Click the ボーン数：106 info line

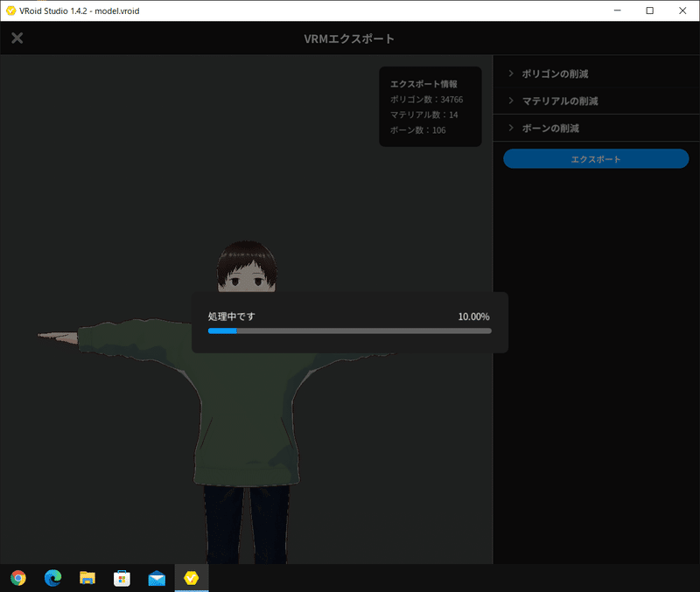coord(418,130)
